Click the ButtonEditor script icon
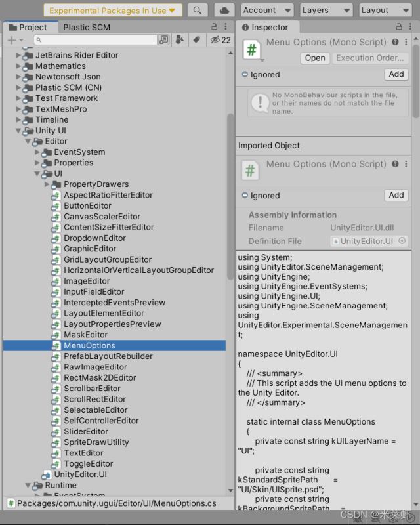Viewport: 420px width, 525px height. click(56, 206)
